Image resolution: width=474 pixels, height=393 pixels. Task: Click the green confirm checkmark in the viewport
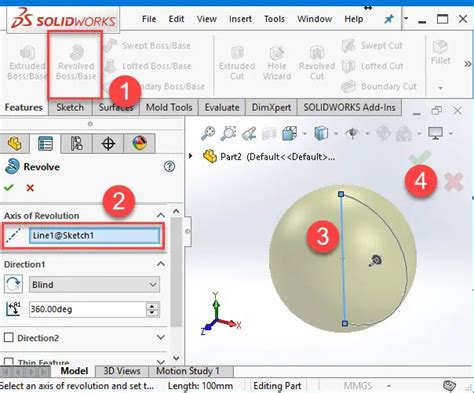click(420, 157)
